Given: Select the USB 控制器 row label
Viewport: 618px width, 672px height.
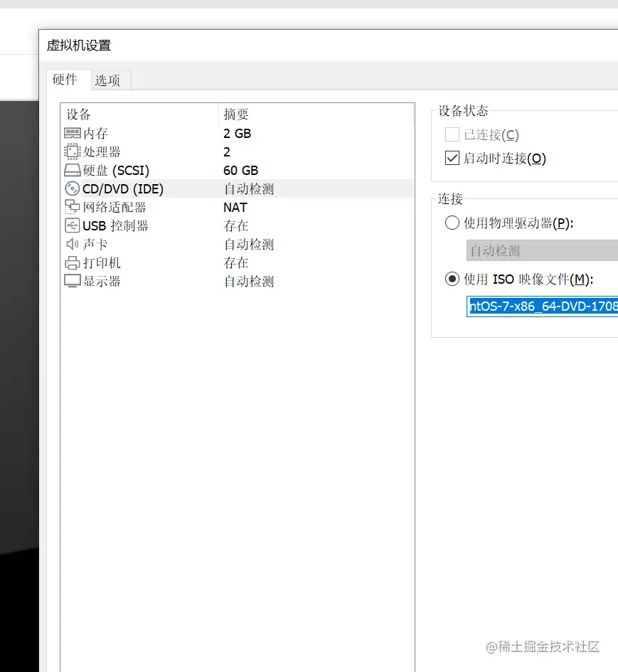Looking at the screenshot, I should tap(115, 225).
